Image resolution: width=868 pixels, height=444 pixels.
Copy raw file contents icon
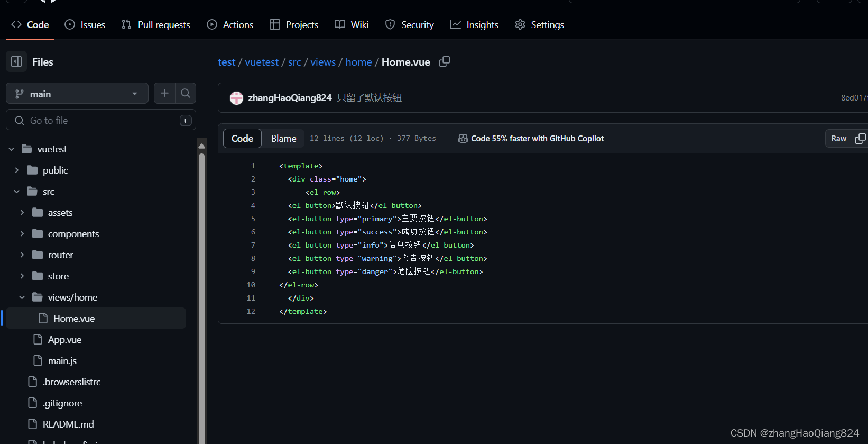[x=861, y=139]
